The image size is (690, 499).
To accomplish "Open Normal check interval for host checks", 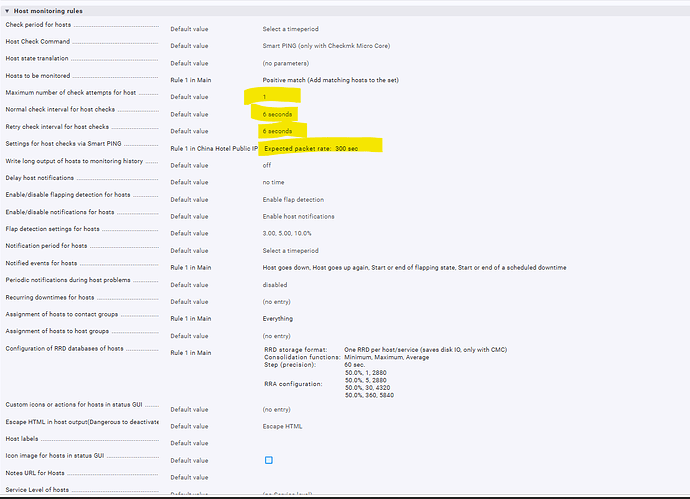I will 60,109.
